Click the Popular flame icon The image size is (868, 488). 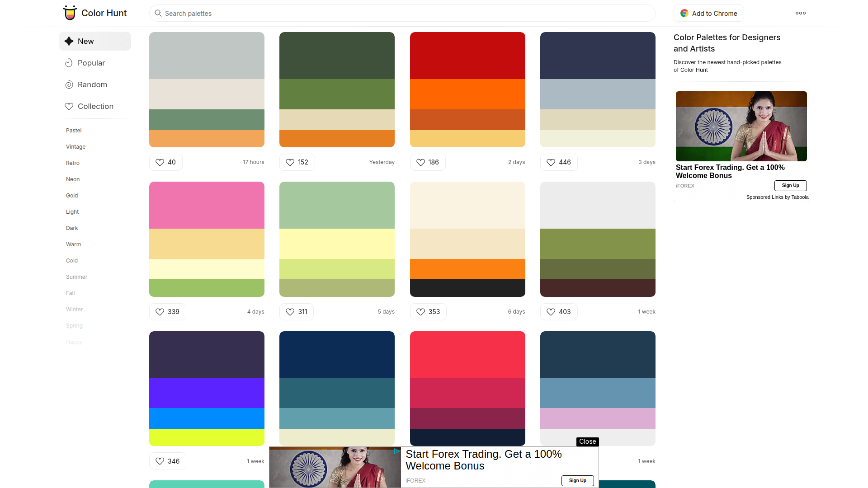[69, 63]
